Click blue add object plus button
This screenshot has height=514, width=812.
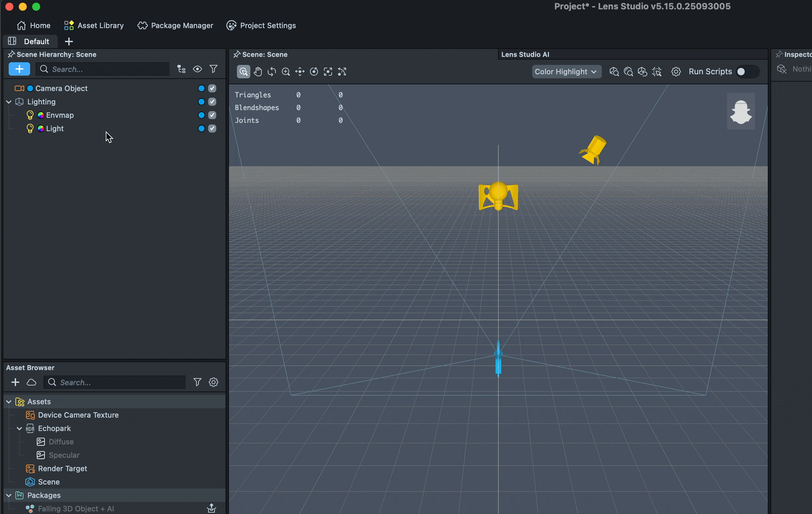[x=19, y=69]
